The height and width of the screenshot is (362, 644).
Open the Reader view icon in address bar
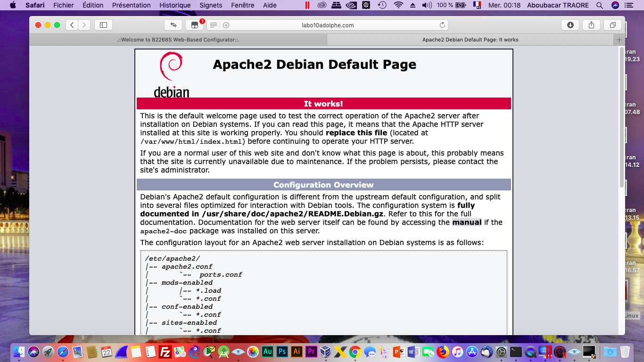(214, 25)
